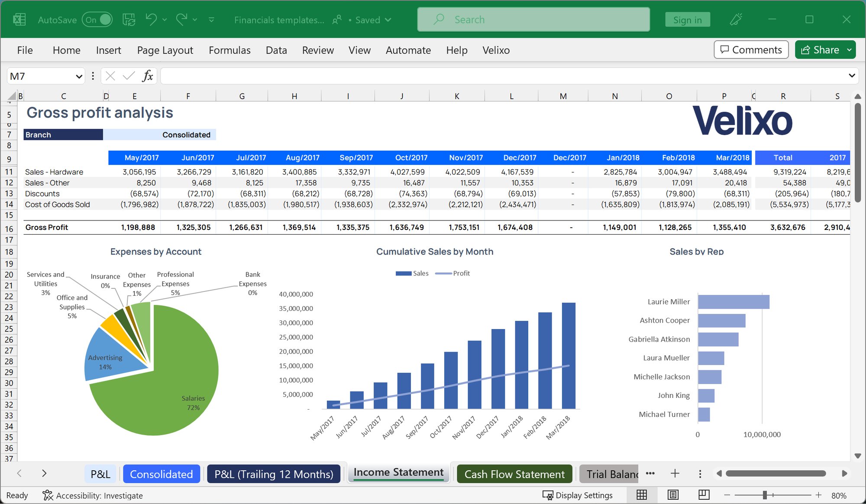This screenshot has width=866, height=504.
Task: Select Page Break Preview in the status bar
Action: pos(703,495)
